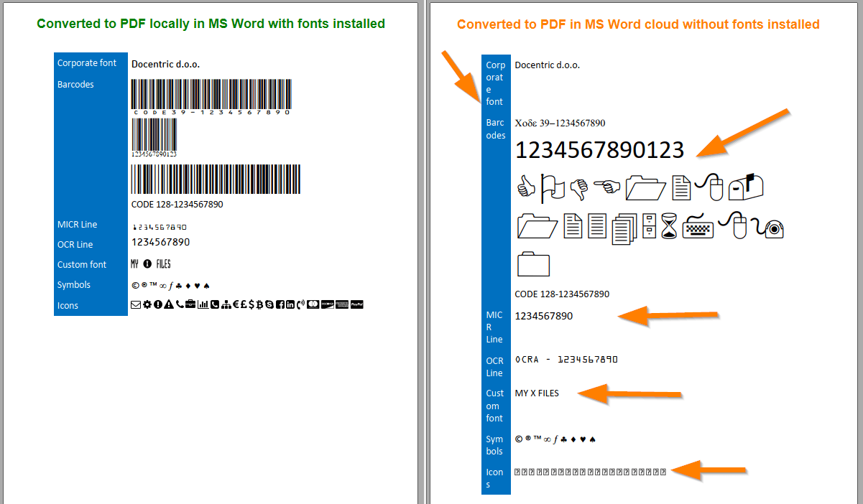The image size is (863, 504).
Task: Click the warning triangle icon
Action: (x=169, y=304)
